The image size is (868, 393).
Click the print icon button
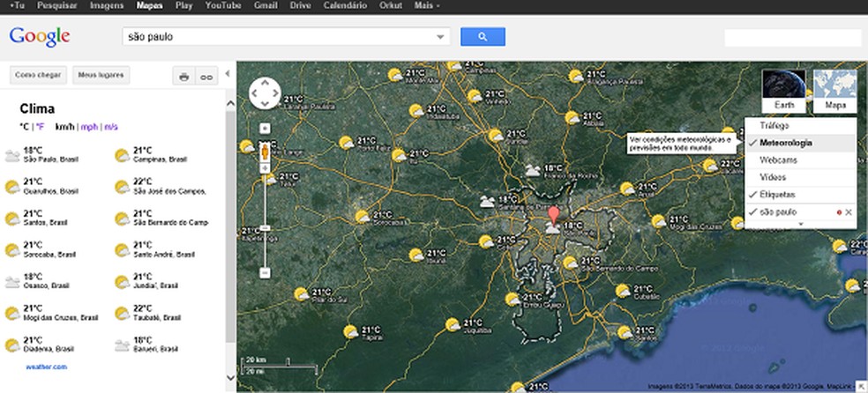point(183,77)
